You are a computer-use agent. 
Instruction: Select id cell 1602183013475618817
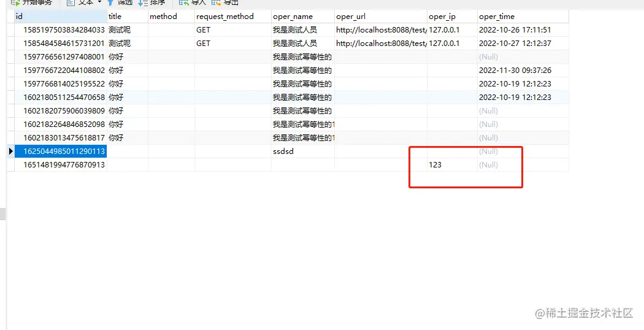click(60, 137)
